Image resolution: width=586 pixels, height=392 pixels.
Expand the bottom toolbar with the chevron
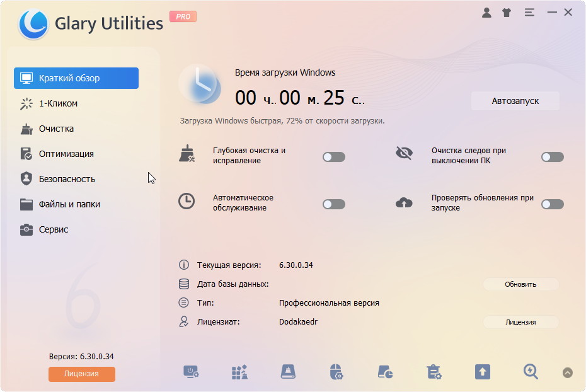tap(568, 372)
